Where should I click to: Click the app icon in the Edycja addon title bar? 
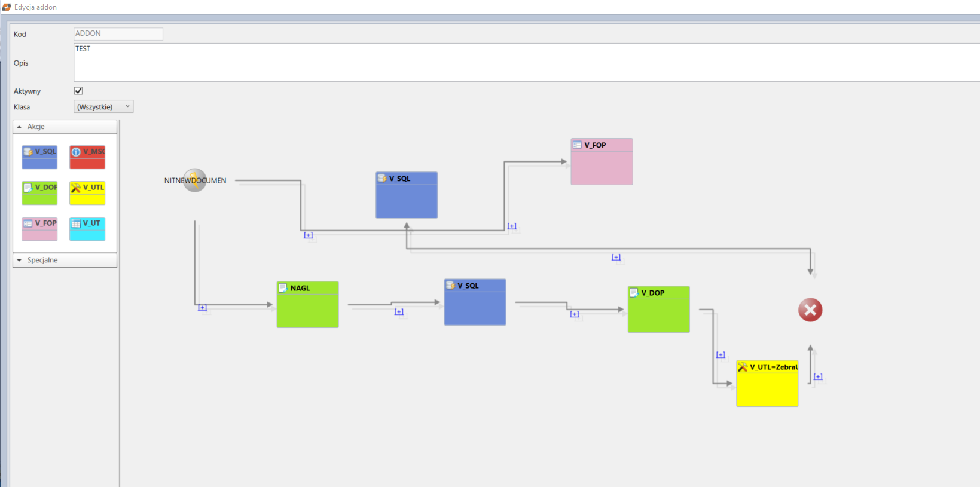pos(7,7)
